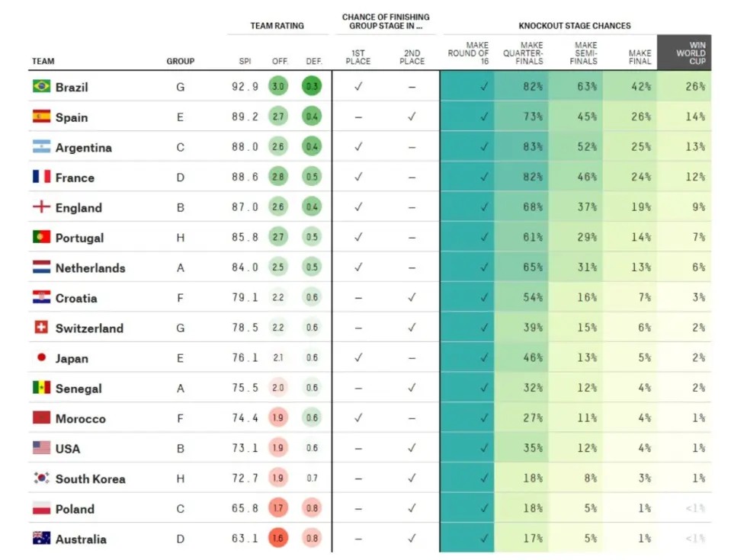Click Morocco's 1st place checkmark
The image size is (747, 560).
coord(358,418)
